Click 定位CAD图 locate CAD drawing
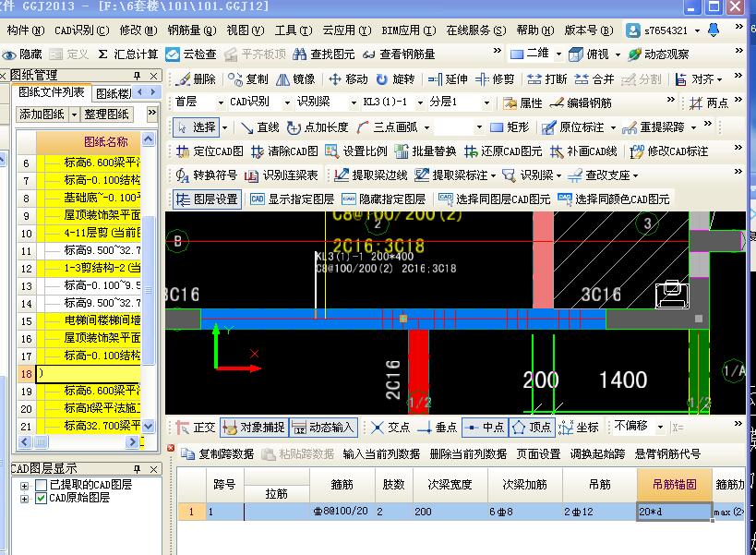756x555 pixels. 210,151
